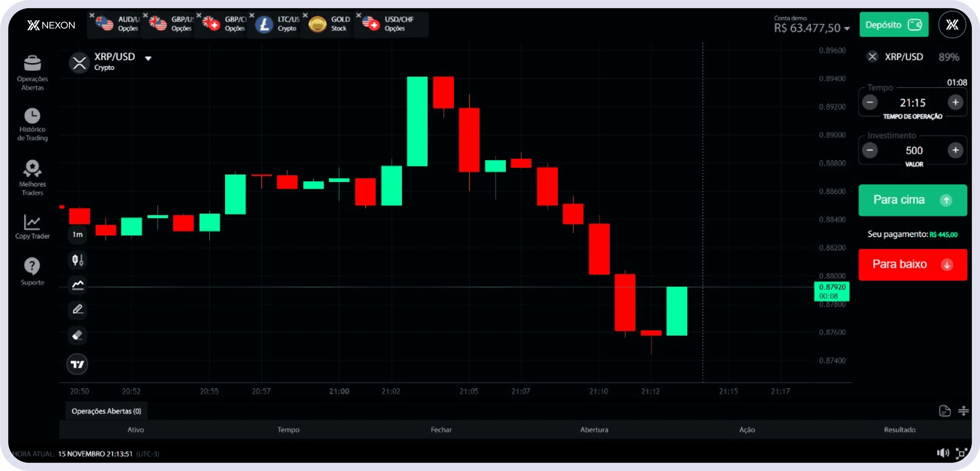Open the candlestick chart type tool
Image resolution: width=980 pixels, height=471 pixels.
coord(78,260)
